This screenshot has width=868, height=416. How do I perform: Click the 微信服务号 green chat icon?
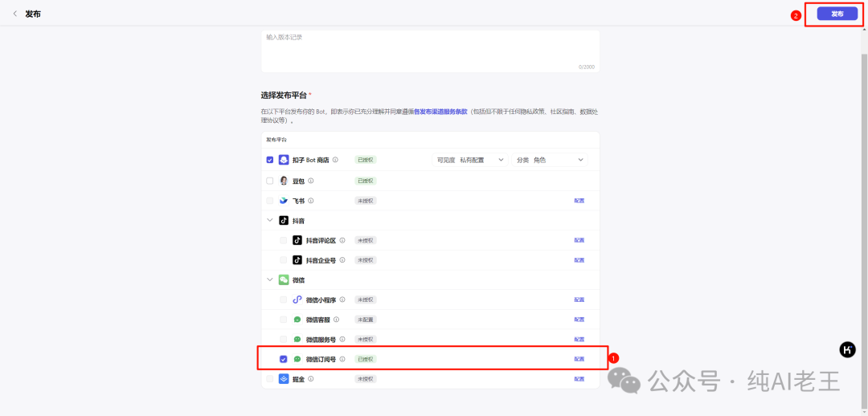click(x=297, y=339)
